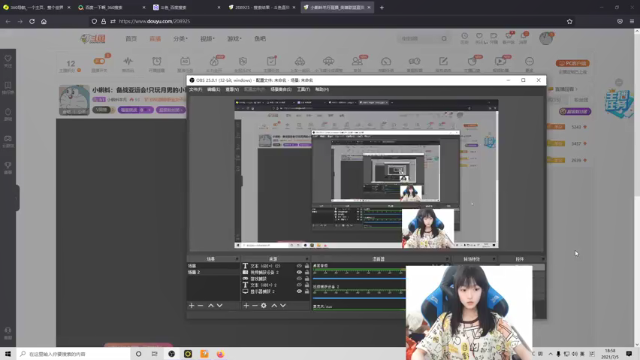The width and height of the screenshot is (640, 360).
Task: Open Windows Start menu
Action: point(8,354)
